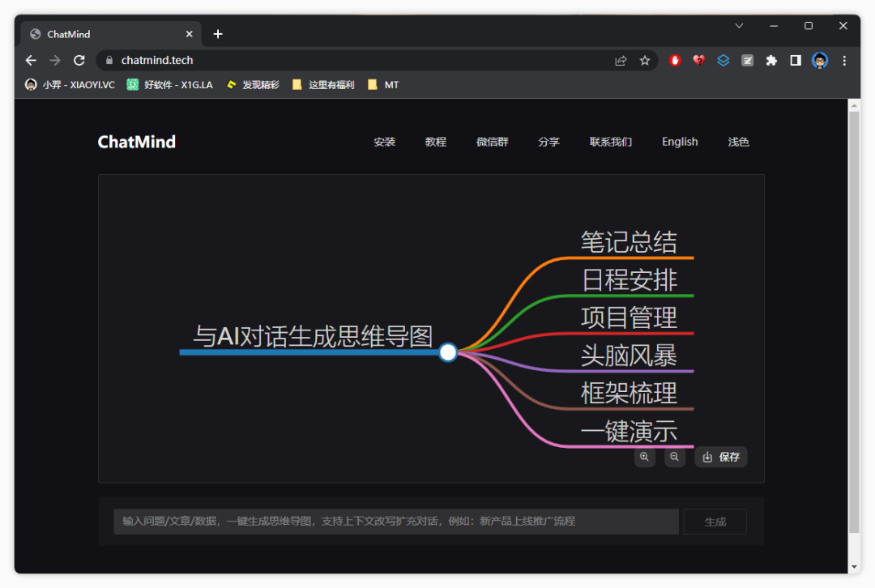
Task: Click the 生成 generate button
Action: [x=715, y=522]
